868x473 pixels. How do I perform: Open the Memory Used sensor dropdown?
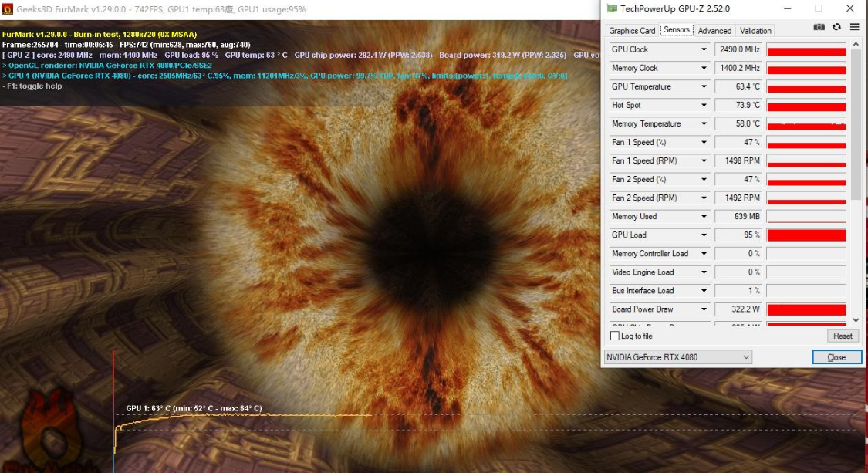pos(704,217)
